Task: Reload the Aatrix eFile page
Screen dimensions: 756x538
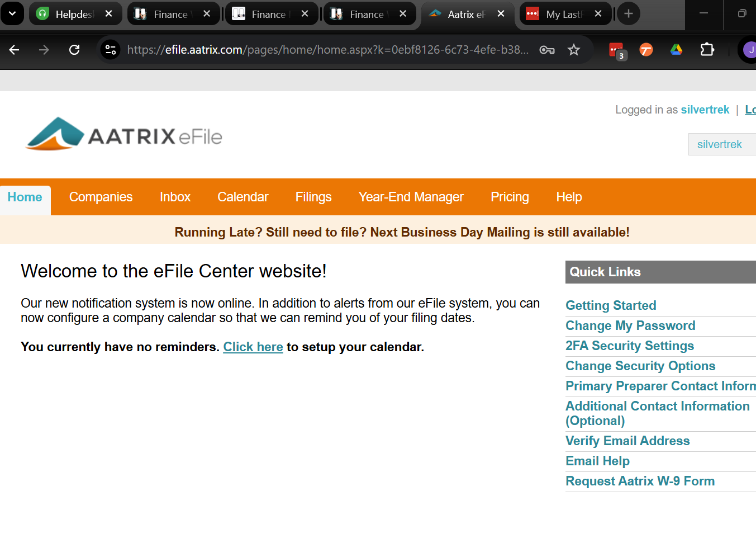Action: 74,50
